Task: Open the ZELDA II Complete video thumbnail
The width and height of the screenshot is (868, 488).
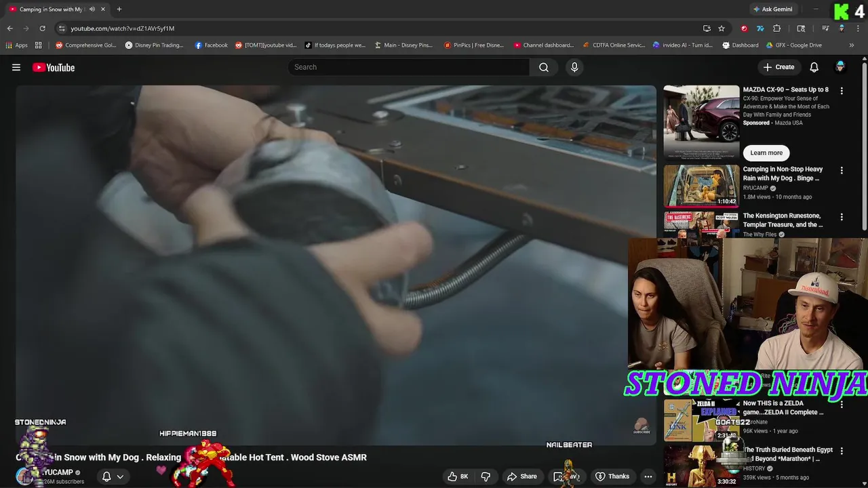Action: (701, 420)
